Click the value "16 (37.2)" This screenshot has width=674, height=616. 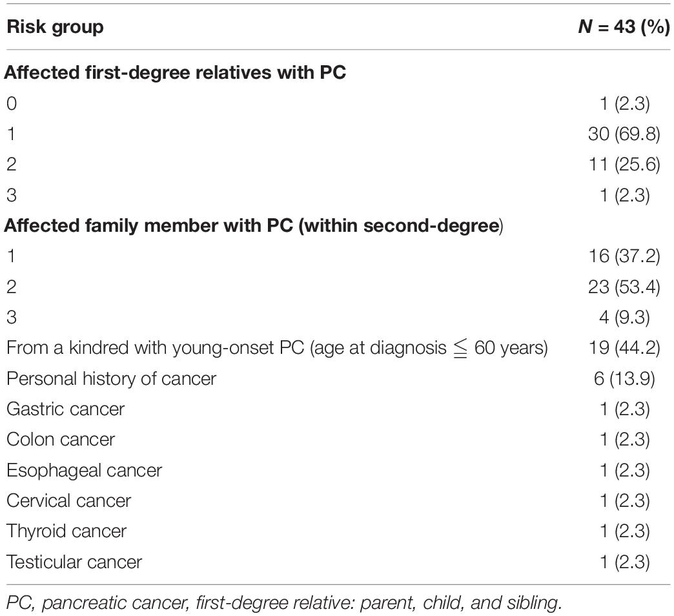(624, 256)
